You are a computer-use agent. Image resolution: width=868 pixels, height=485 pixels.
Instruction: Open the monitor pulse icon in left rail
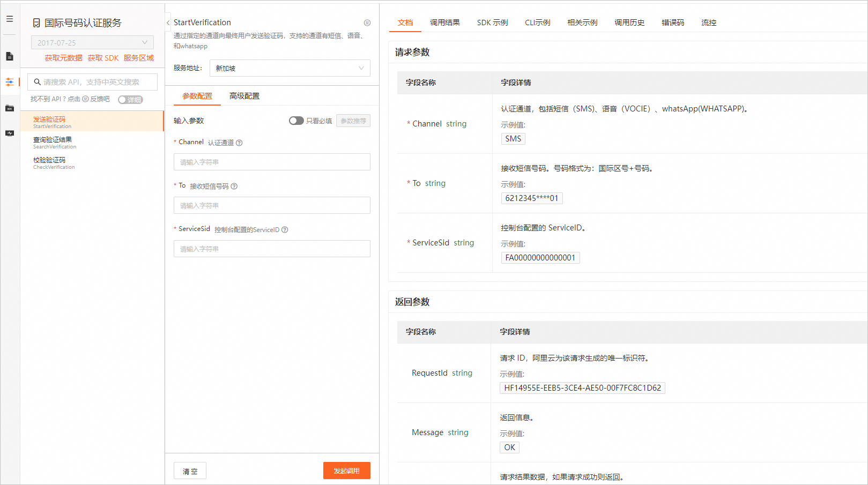tap(10, 133)
